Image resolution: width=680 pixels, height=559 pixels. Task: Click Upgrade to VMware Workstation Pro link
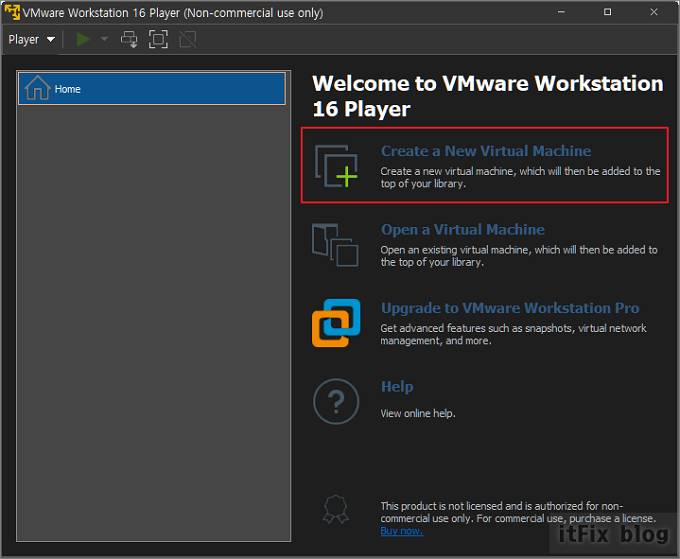pyautogui.click(x=510, y=308)
